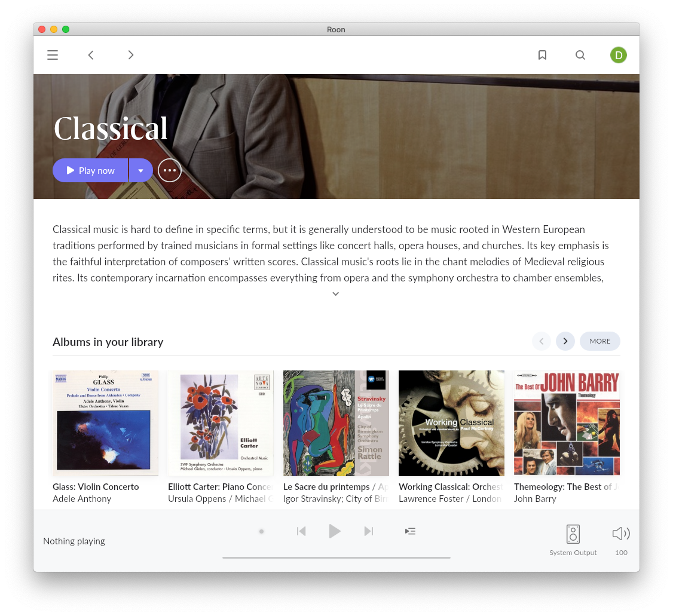Viewport: 673px width, 616px height.
Task: Open the hamburger navigation menu
Action: [53, 55]
